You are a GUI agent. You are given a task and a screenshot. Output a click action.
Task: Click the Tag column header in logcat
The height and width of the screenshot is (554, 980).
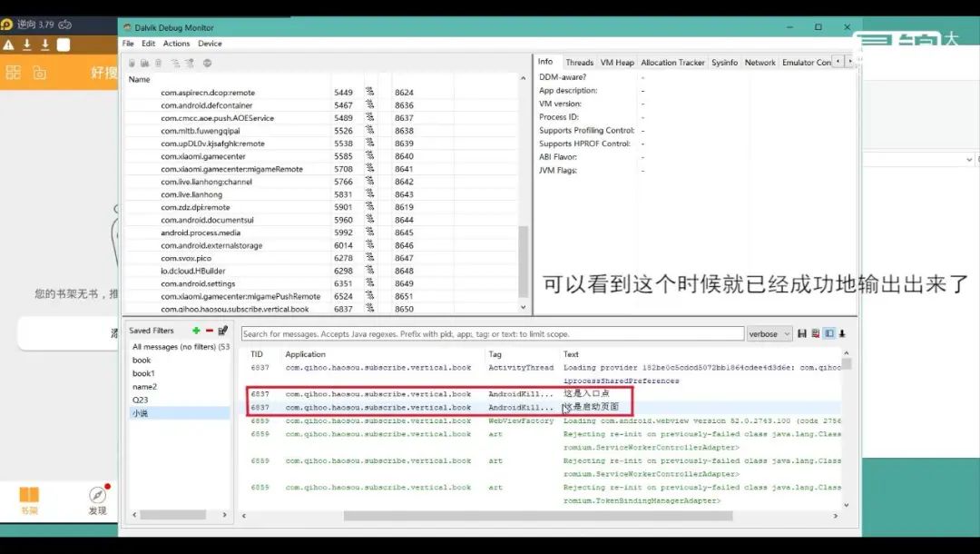(x=495, y=354)
